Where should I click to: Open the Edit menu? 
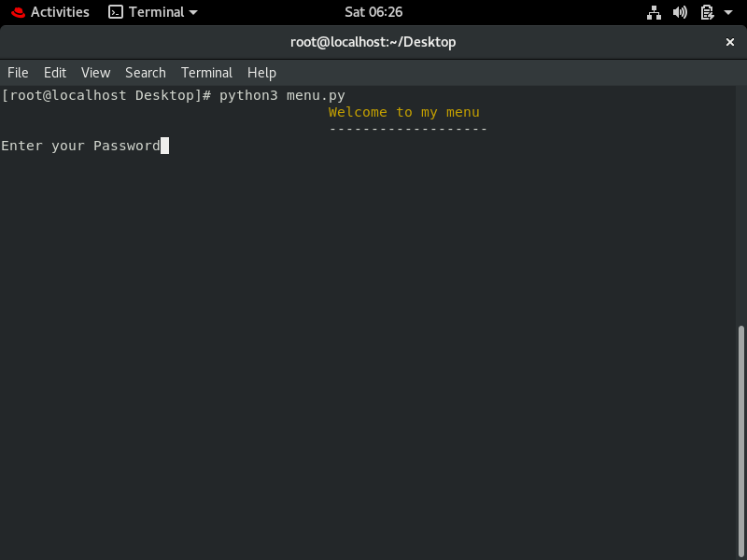coord(55,73)
